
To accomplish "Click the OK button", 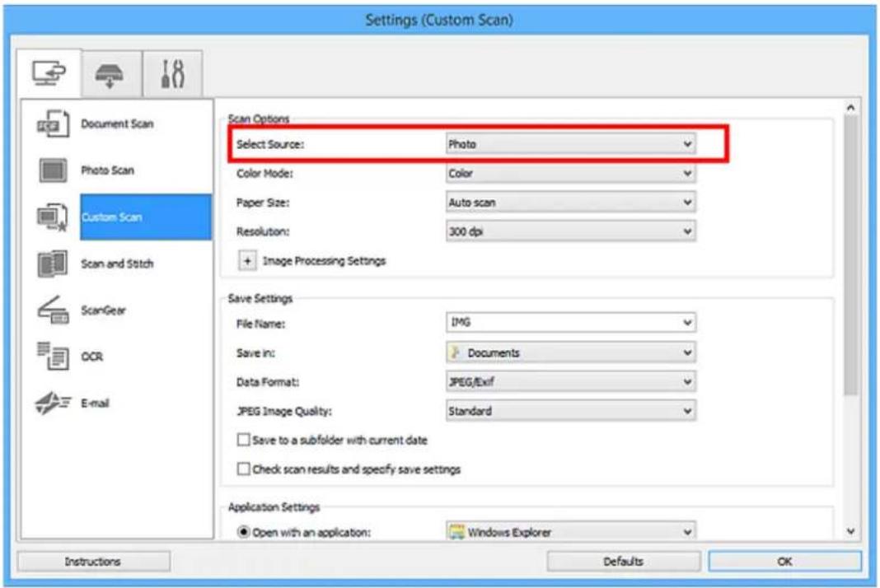I will click(784, 562).
